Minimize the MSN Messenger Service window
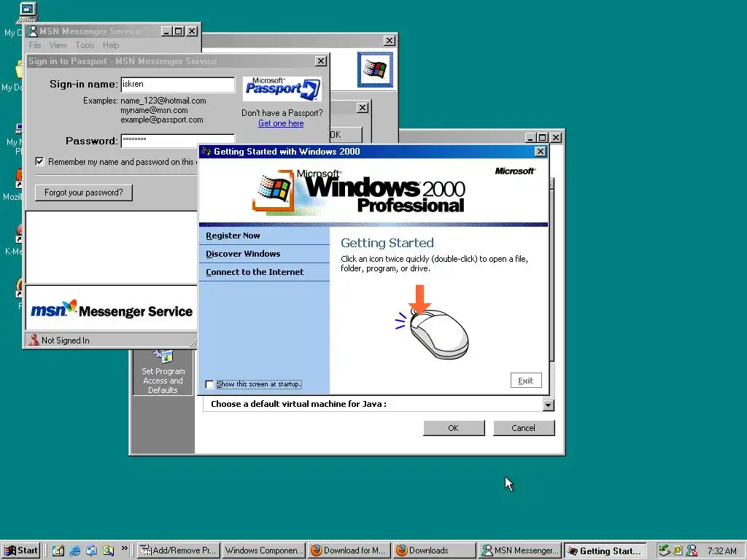This screenshot has height=560, width=747. (166, 31)
